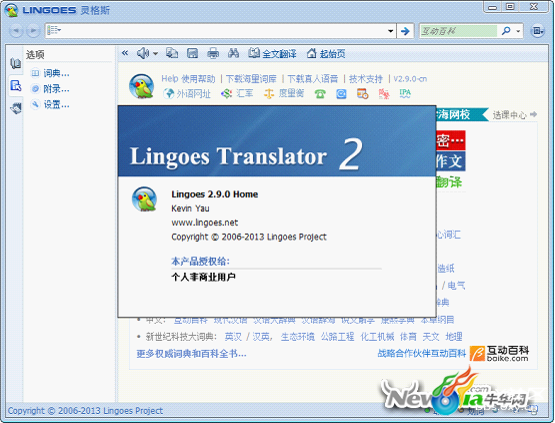Open 附录... appendix option
The width and height of the screenshot is (555, 423).
click(x=50, y=89)
